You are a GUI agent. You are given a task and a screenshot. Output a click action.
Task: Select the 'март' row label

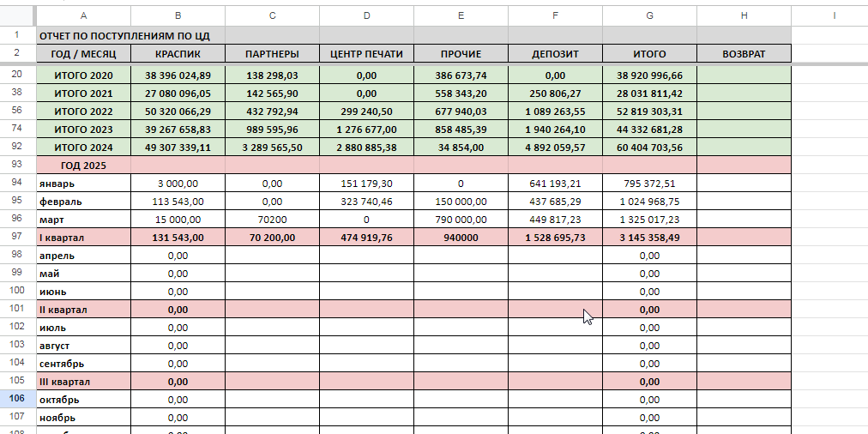[x=83, y=220]
